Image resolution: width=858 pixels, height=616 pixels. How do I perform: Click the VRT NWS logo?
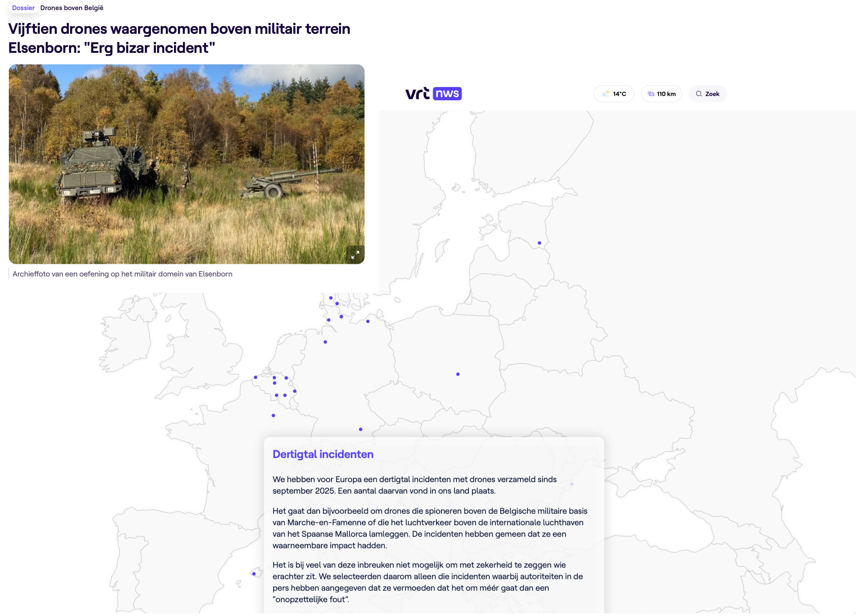[433, 93]
